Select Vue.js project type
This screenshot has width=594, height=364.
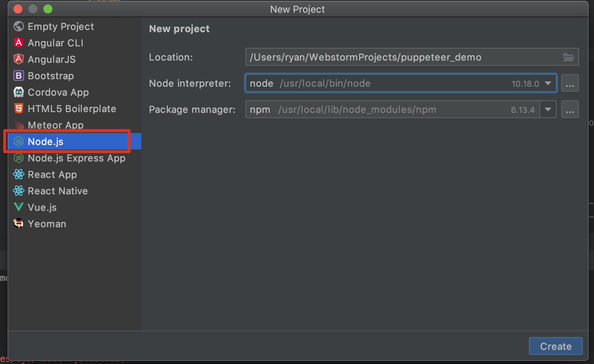[74, 207]
